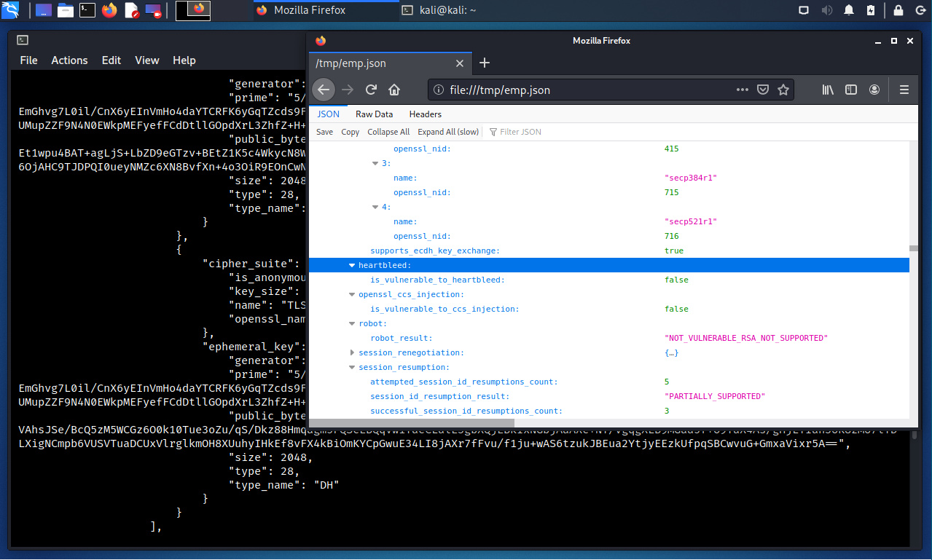Collapse the heartbleed node

click(x=353, y=266)
